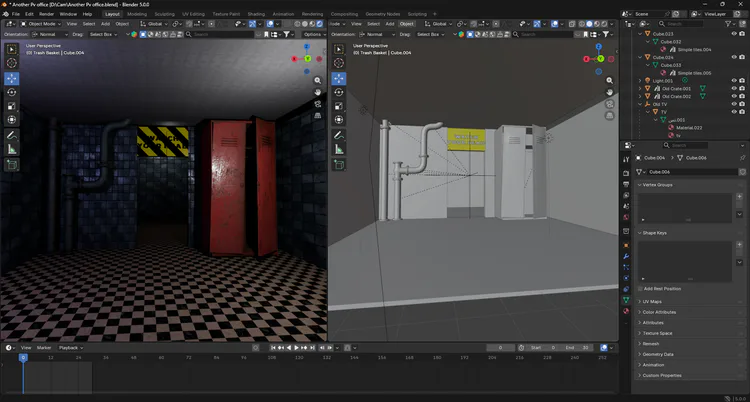Click the zoom magnifier icon in right viewport

(610, 80)
